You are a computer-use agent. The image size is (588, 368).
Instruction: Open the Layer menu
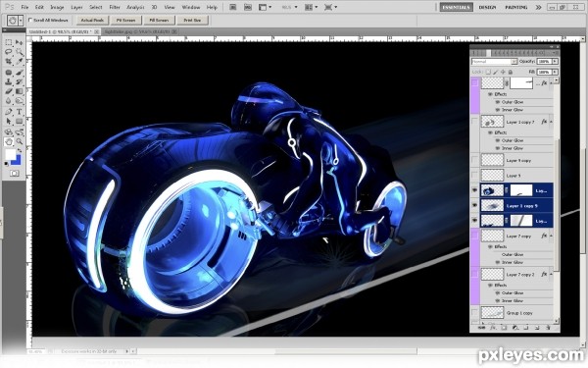76,7
